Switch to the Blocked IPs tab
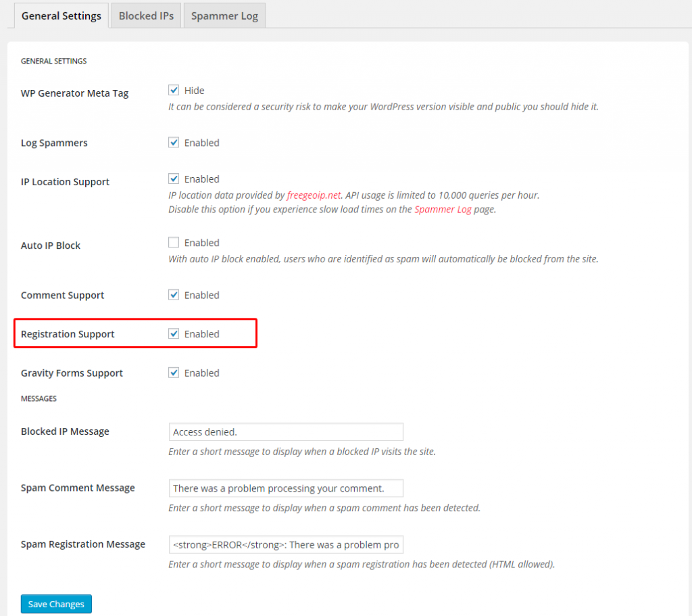 pyautogui.click(x=146, y=16)
